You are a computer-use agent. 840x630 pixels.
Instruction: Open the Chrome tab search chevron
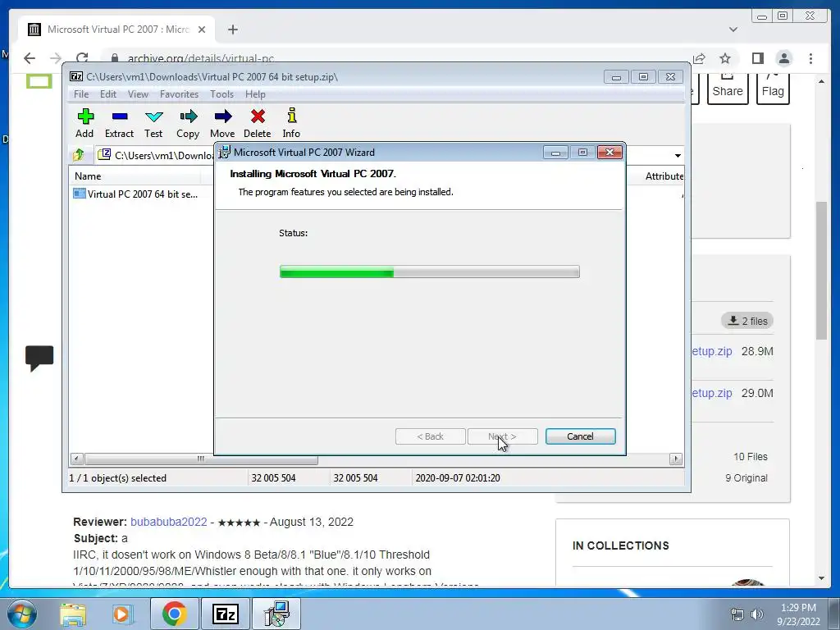(733, 30)
